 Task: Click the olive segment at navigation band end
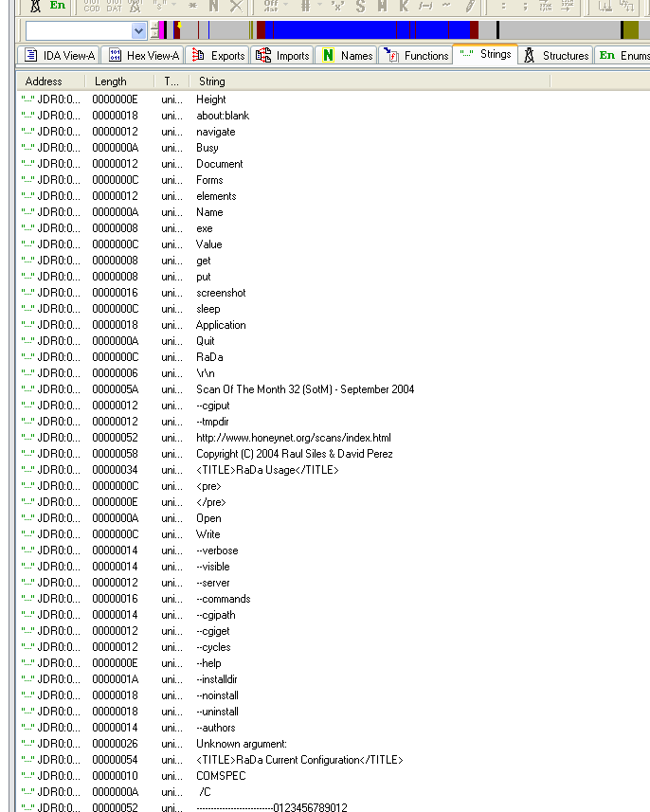point(631,30)
